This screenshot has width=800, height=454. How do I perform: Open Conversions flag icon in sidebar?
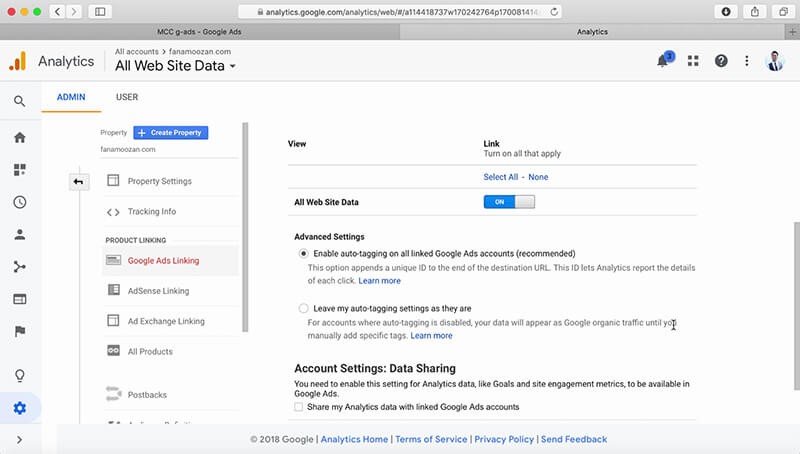tap(19, 332)
